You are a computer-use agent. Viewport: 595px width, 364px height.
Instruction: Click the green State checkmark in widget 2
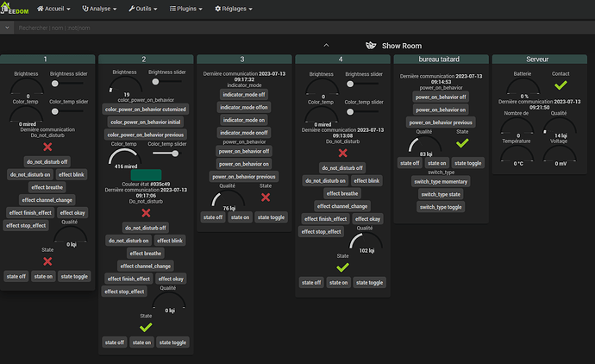coord(146,327)
